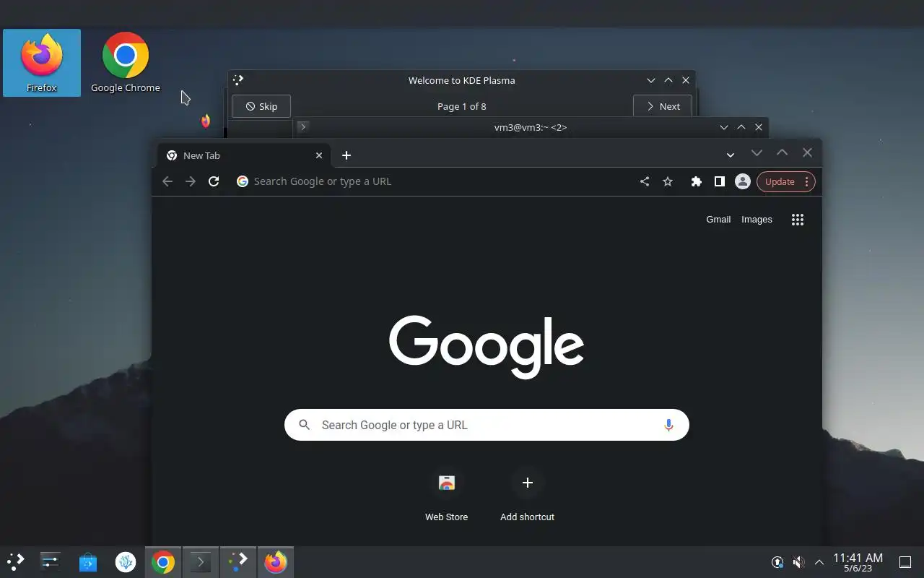Reload the Chrome page

click(214, 181)
